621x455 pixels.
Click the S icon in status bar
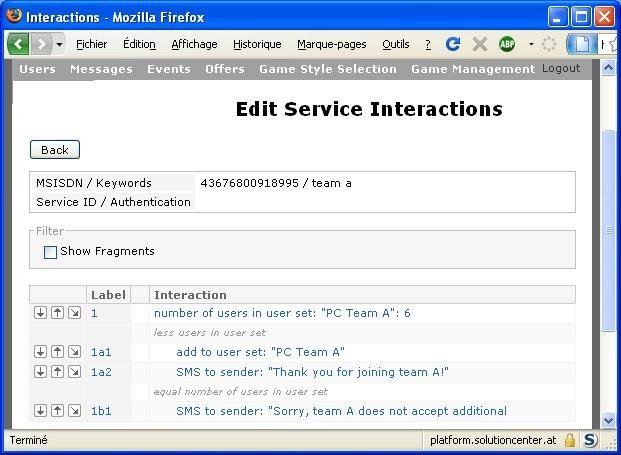590,440
